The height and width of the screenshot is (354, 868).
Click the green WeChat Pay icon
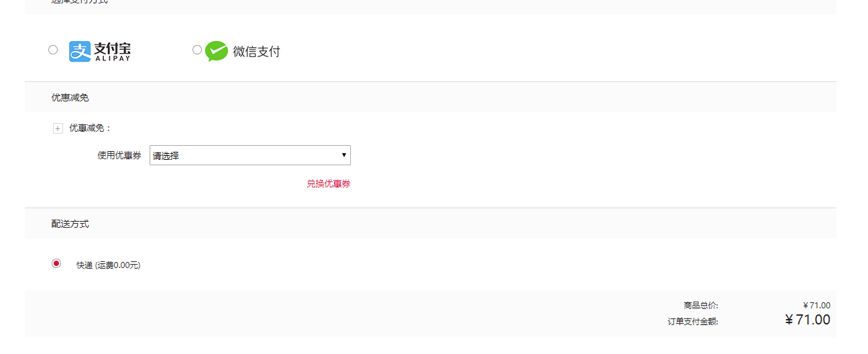(217, 51)
